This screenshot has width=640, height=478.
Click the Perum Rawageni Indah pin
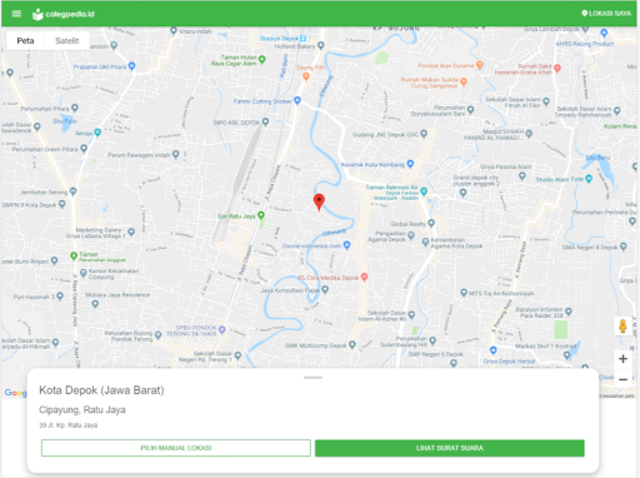tap(176, 154)
